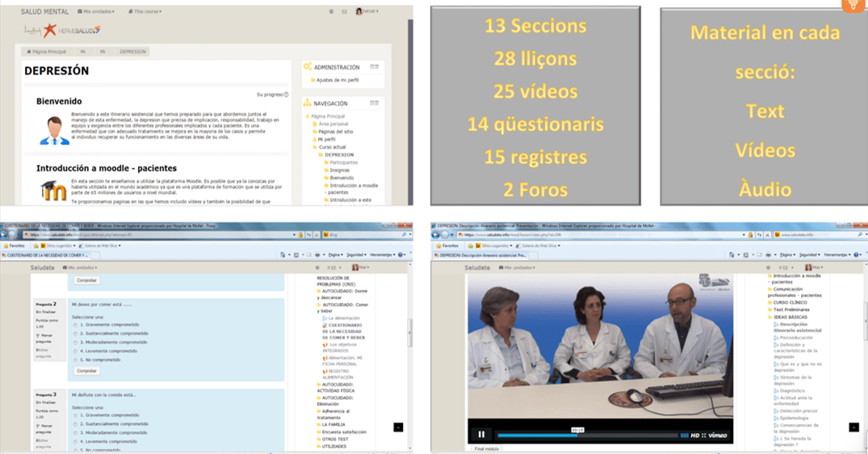Viewport: 868px width, 454px height.
Task: Select 'Moderadamente comprometido' for Pregunta 3
Action: click(x=75, y=433)
